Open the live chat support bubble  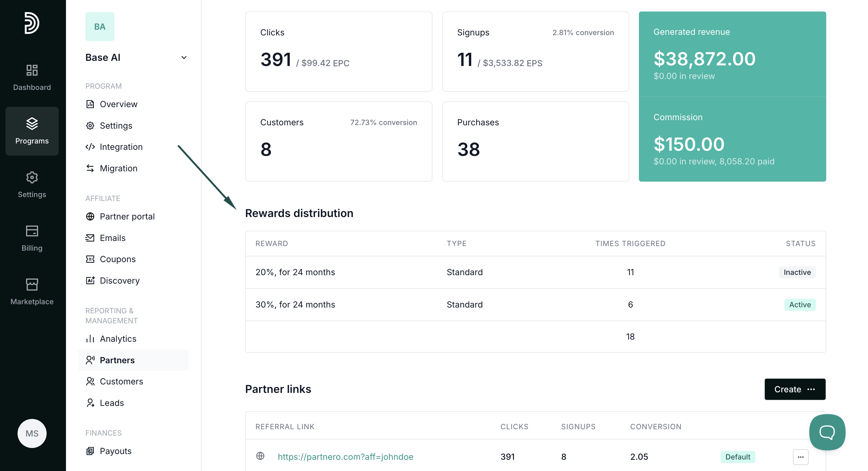pyautogui.click(x=827, y=432)
